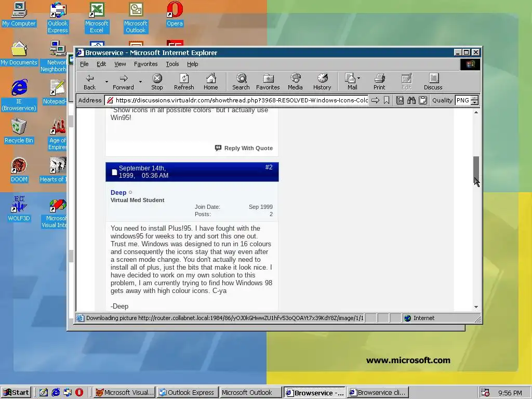Click the binoculars find icon

[x=411, y=100]
